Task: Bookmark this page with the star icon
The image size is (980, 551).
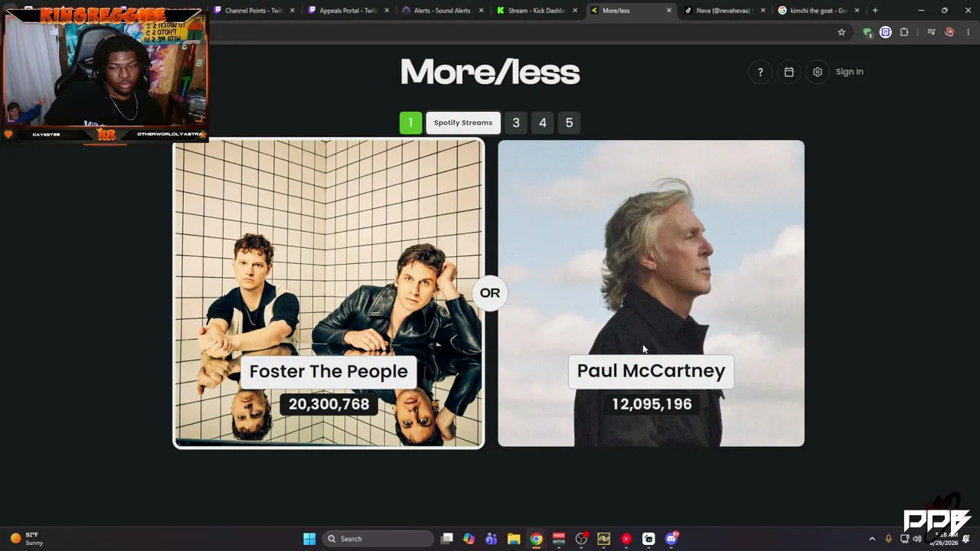Action: [x=841, y=32]
